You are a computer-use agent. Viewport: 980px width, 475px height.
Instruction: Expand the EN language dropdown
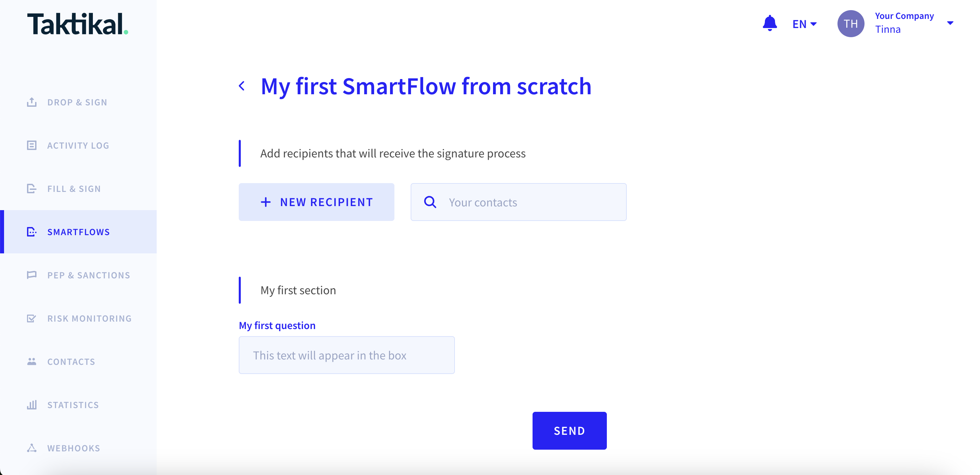pos(804,24)
